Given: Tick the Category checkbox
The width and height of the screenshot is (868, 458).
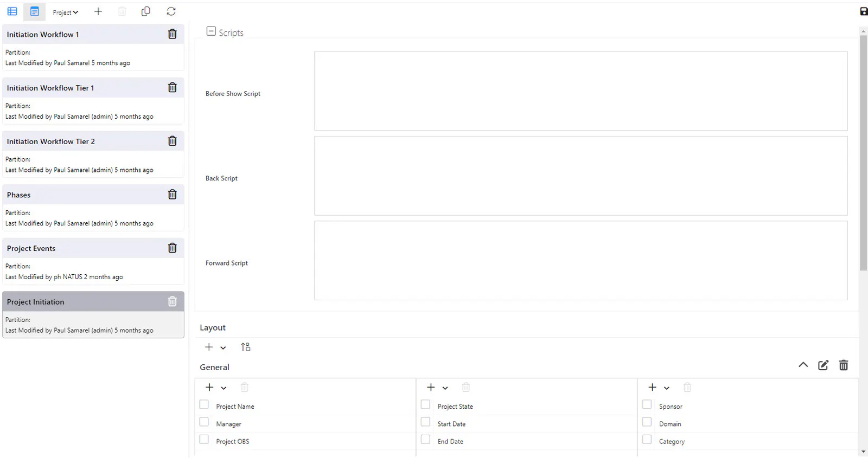Looking at the screenshot, I should pos(647,439).
